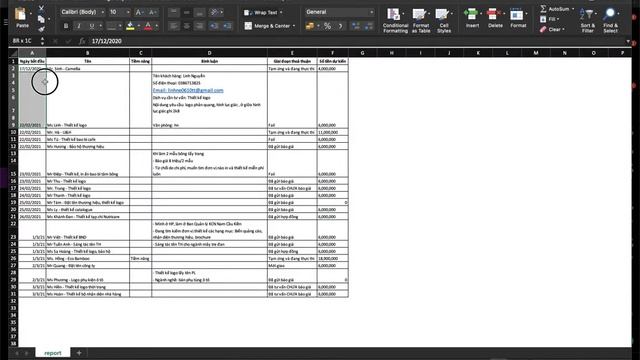Image resolution: width=640 pixels, height=360 pixels.
Task: Open the Borders button
Action: pos(111,26)
